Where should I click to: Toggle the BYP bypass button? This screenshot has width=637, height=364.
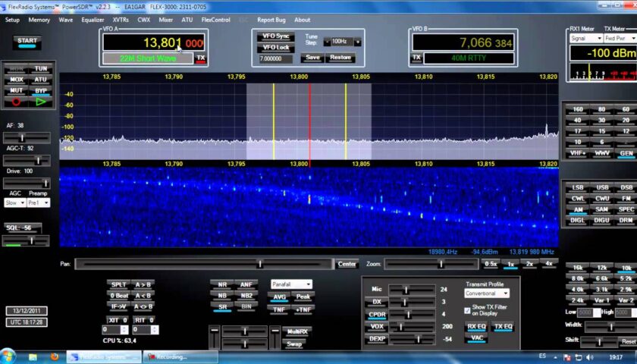click(x=41, y=90)
